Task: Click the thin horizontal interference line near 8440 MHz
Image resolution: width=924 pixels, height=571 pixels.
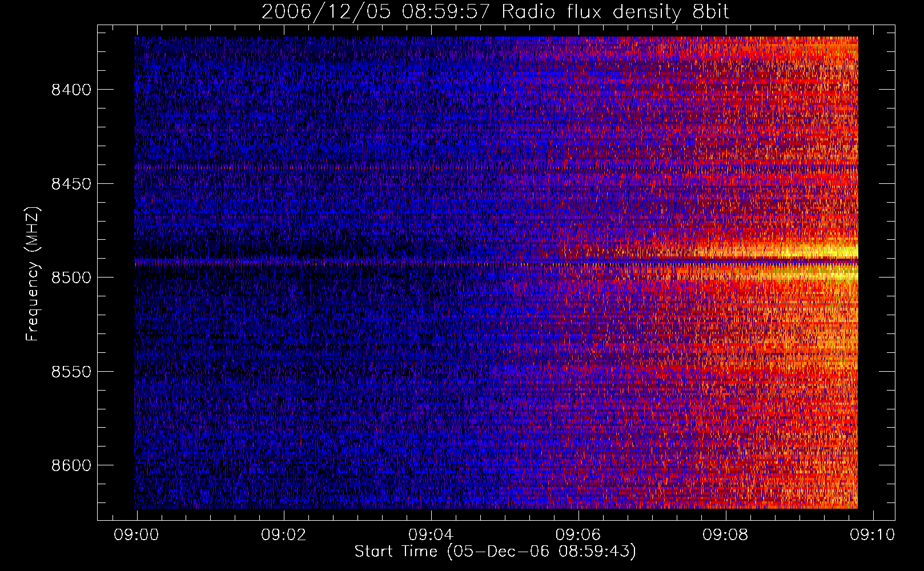Action: coord(496,168)
